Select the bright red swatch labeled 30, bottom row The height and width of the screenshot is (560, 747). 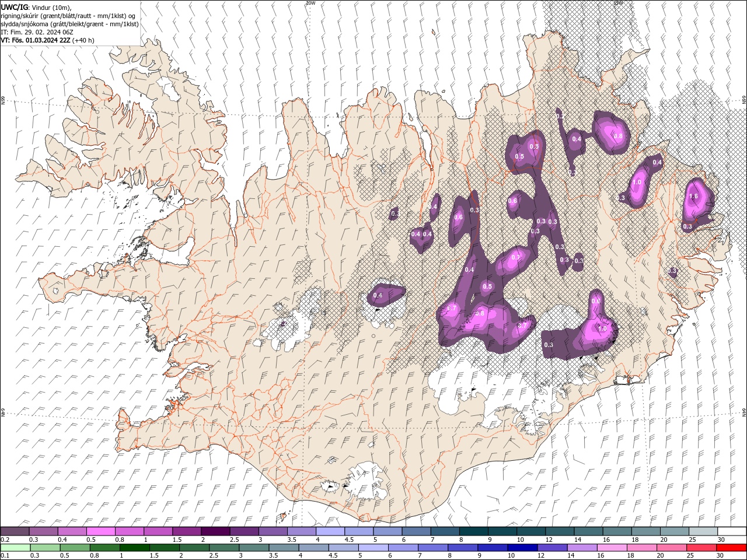[x=731, y=548]
